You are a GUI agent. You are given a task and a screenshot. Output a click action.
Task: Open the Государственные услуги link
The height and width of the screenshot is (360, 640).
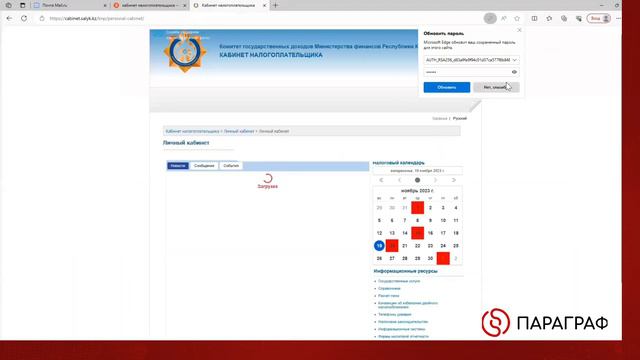[x=399, y=281]
